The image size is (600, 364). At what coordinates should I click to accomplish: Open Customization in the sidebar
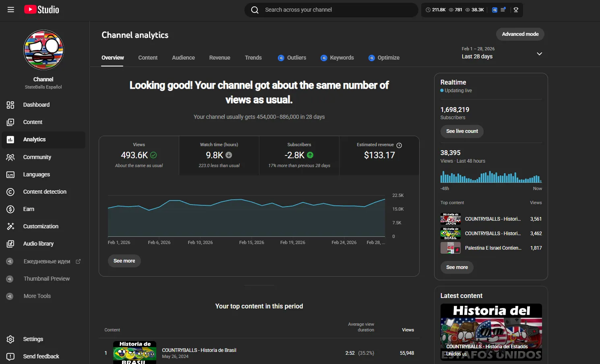43,226
